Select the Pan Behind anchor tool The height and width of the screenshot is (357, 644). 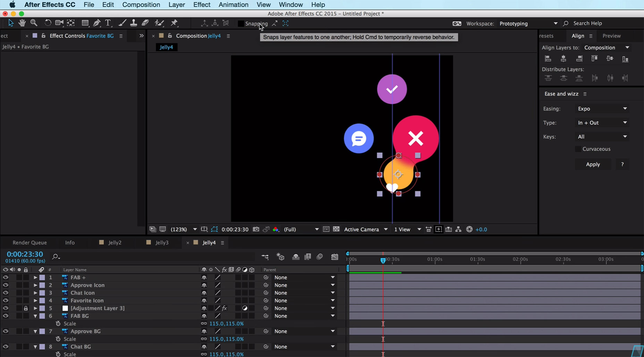click(71, 23)
